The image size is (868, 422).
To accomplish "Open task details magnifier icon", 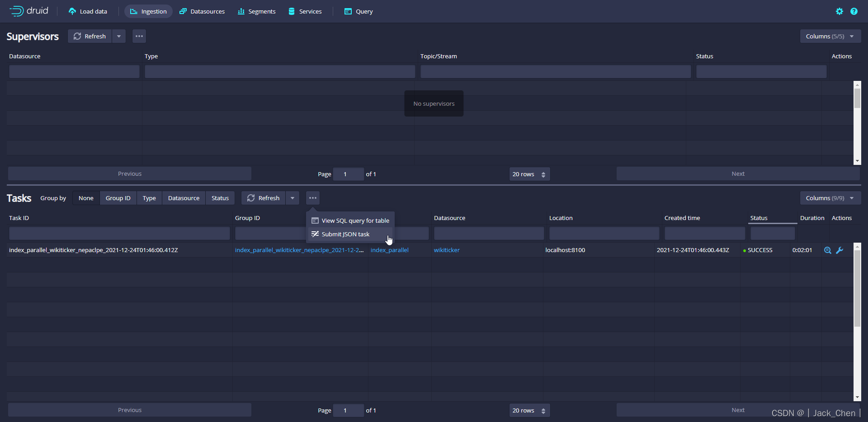I will pyautogui.click(x=828, y=250).
